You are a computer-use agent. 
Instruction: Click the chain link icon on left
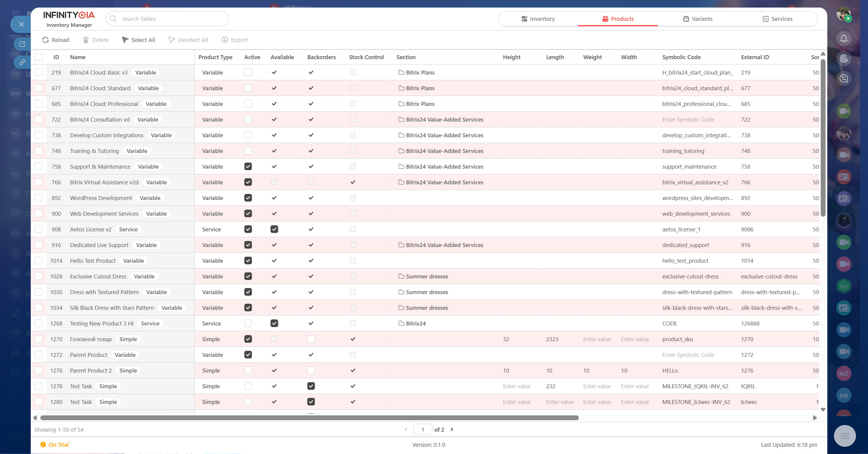click(22, 62)
